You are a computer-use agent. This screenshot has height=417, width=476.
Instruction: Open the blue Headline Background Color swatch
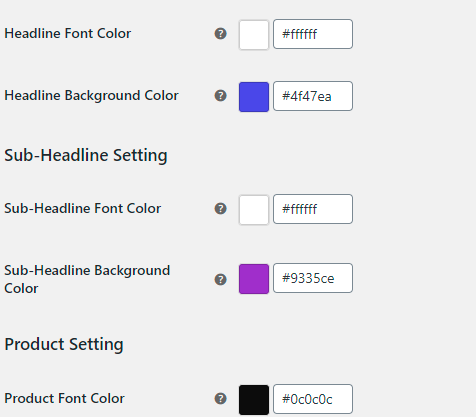coord(254,97)
